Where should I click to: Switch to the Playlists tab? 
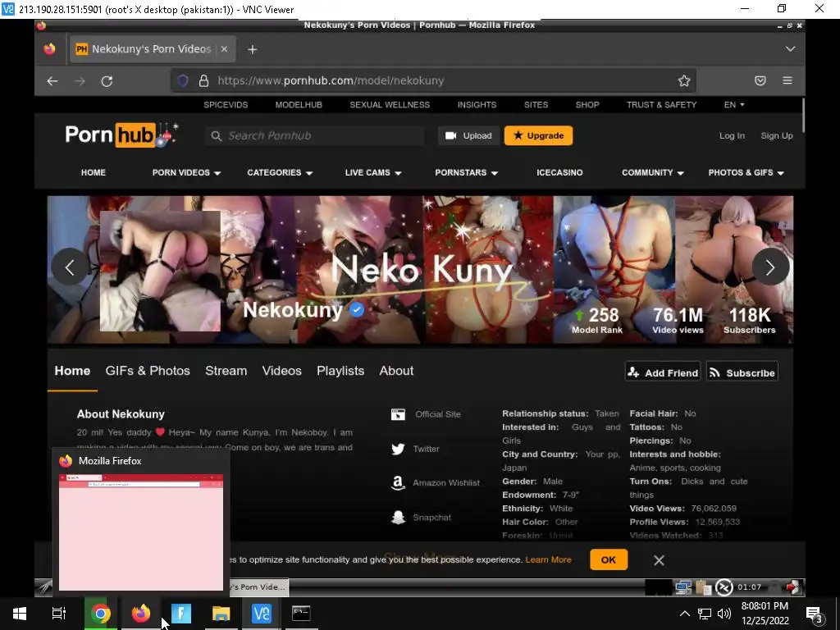click(340, 371)
